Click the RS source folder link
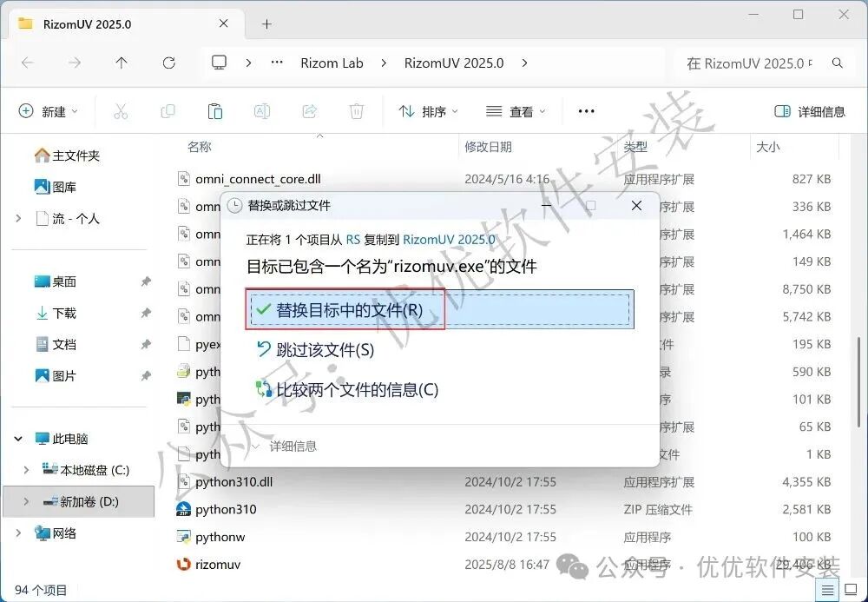 pyautogui.click(x=352, y=240)
